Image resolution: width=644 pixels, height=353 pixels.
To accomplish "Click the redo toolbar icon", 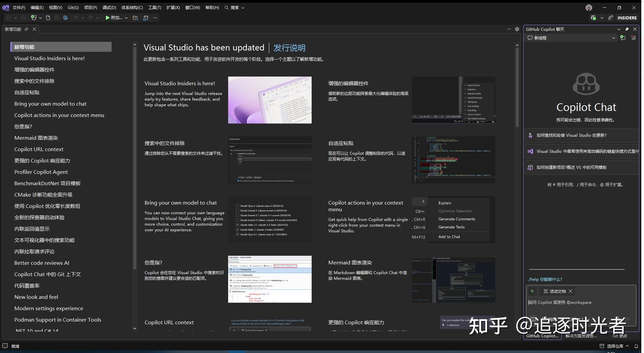I will coord(91,18).
